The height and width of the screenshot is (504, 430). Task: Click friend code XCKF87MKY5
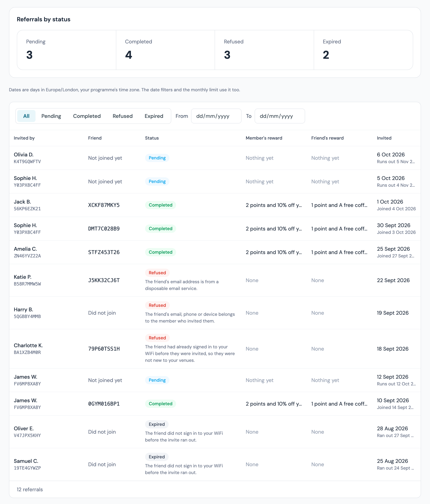click(x=104, y=205)
